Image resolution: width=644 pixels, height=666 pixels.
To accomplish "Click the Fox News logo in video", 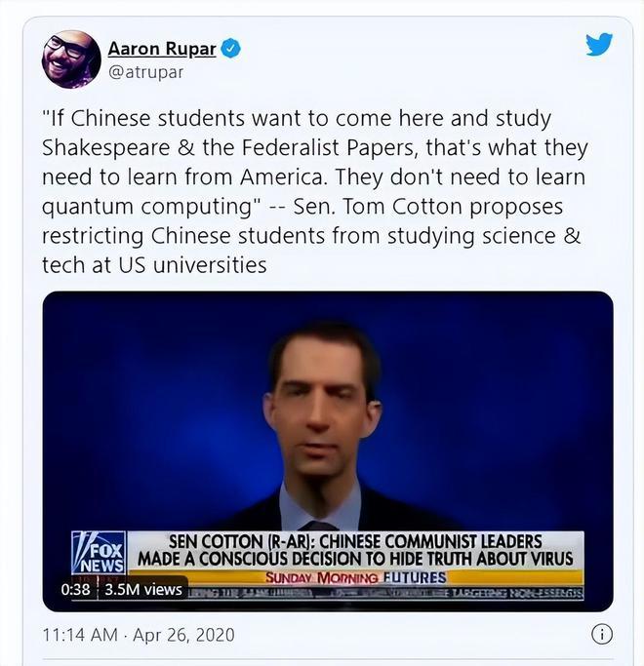I will (x=99, y=552).
